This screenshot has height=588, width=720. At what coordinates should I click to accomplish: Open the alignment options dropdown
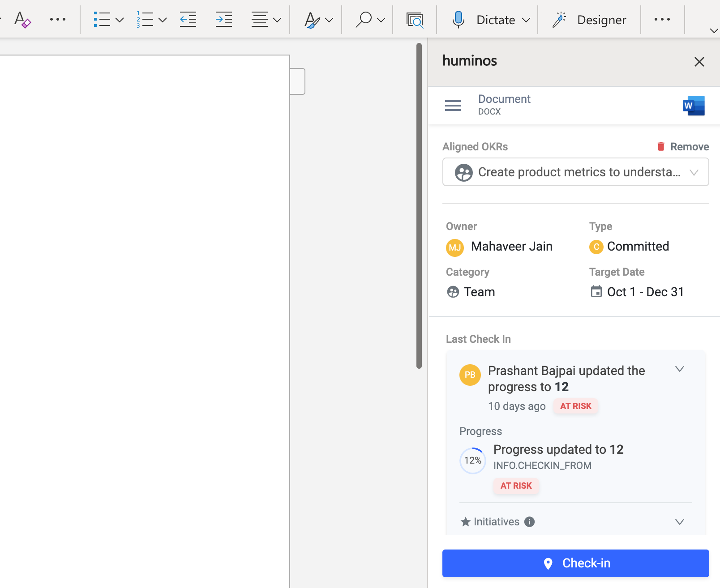[277, 20]
